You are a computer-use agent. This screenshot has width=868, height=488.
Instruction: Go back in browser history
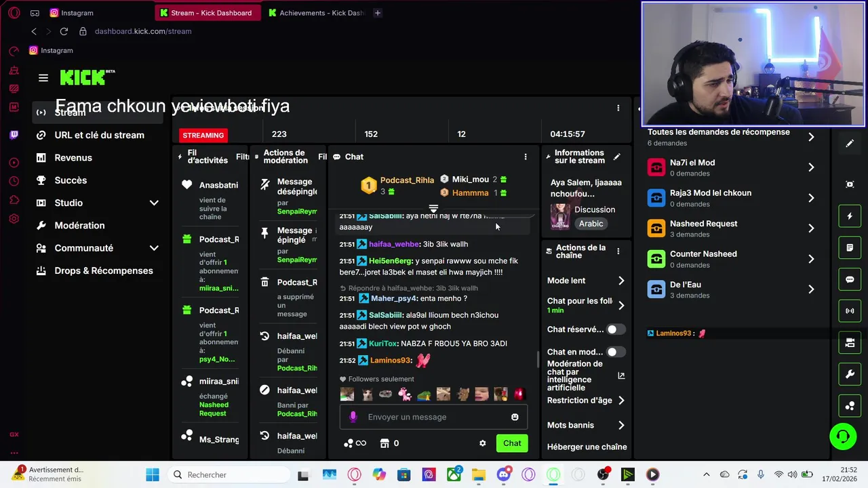[x=34, y=31]
